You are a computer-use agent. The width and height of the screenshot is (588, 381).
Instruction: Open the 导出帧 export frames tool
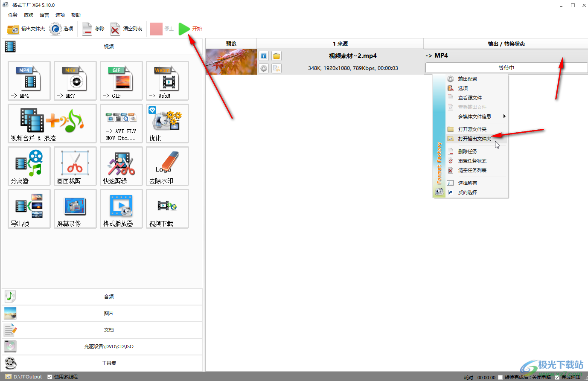click(x=29, y=209)
